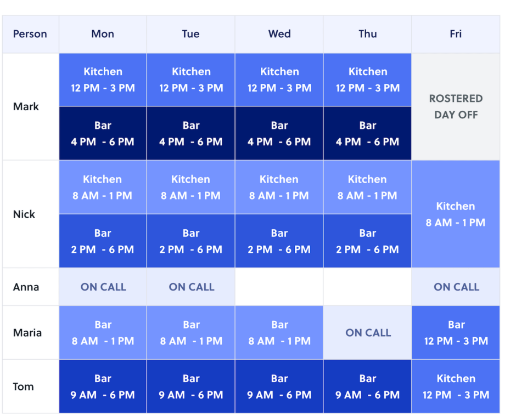Click Maria's Thursday On Call cell
Viewport: 516px width, 420px height.
pyautogui.click(x=368, y=333)
